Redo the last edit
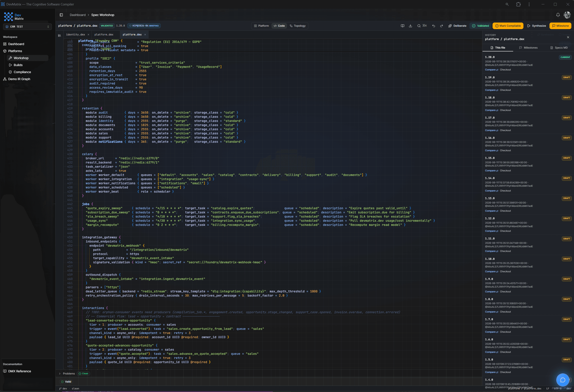Screen dimensions: 574x392 point(441,26)
